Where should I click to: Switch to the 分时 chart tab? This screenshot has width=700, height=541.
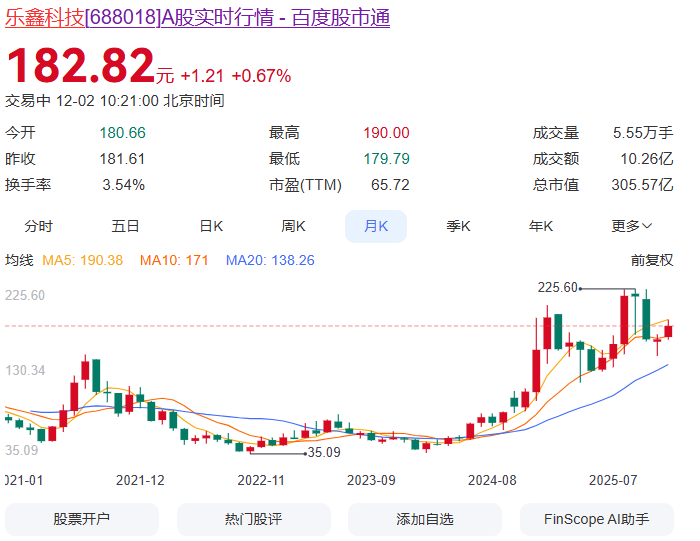[39, 226]
